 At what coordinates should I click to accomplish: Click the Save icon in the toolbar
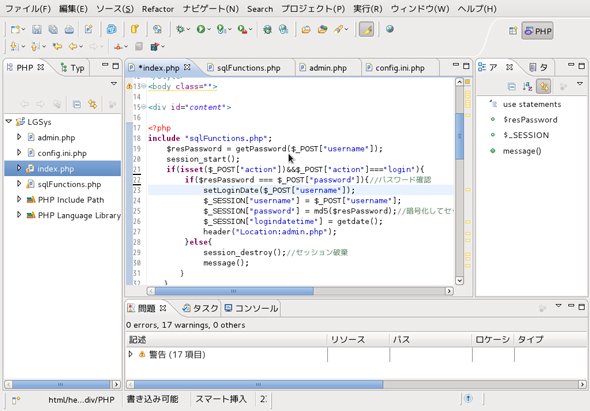pyautogui.click(x=36, y=29)
